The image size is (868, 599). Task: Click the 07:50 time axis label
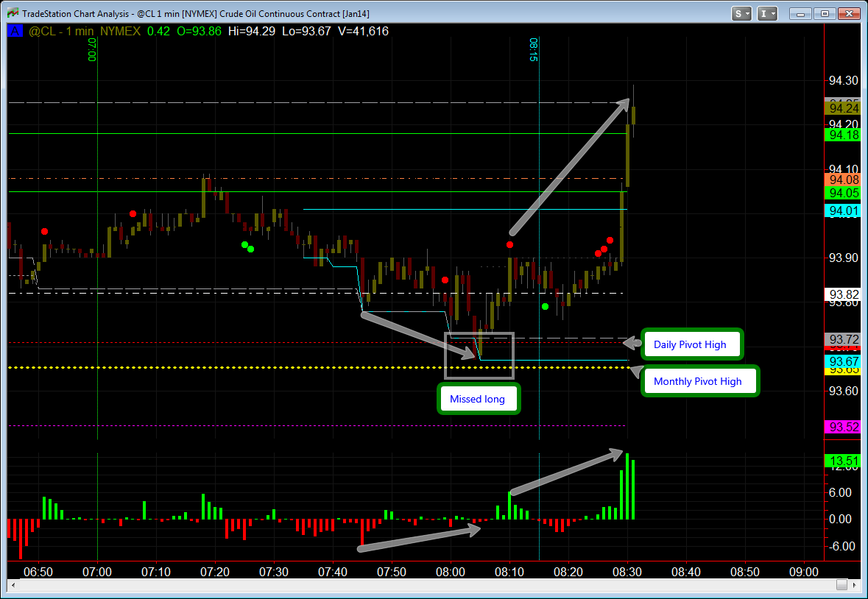coord(392,572)
